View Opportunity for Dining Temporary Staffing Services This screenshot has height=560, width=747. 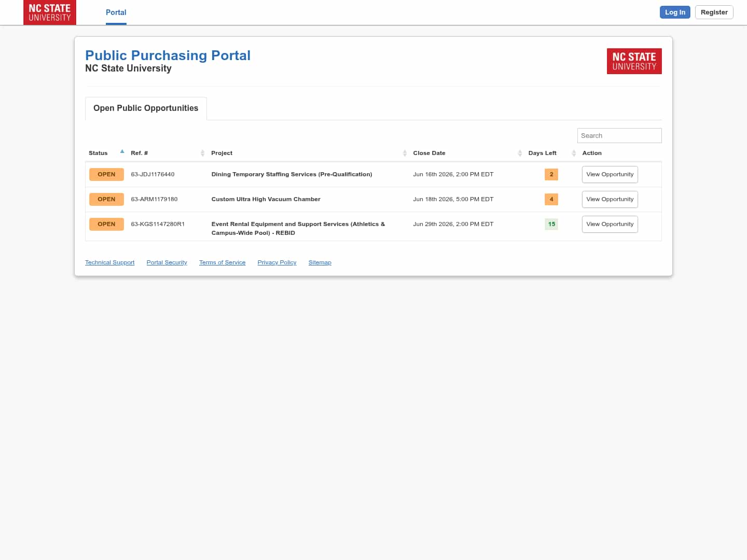click(x=610, y=174)
